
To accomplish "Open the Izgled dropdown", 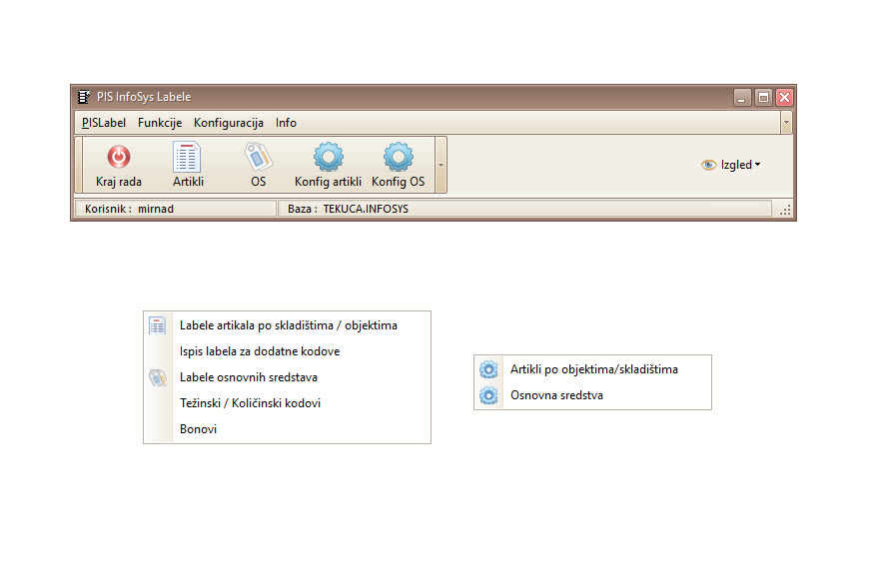I will (731, 165).
